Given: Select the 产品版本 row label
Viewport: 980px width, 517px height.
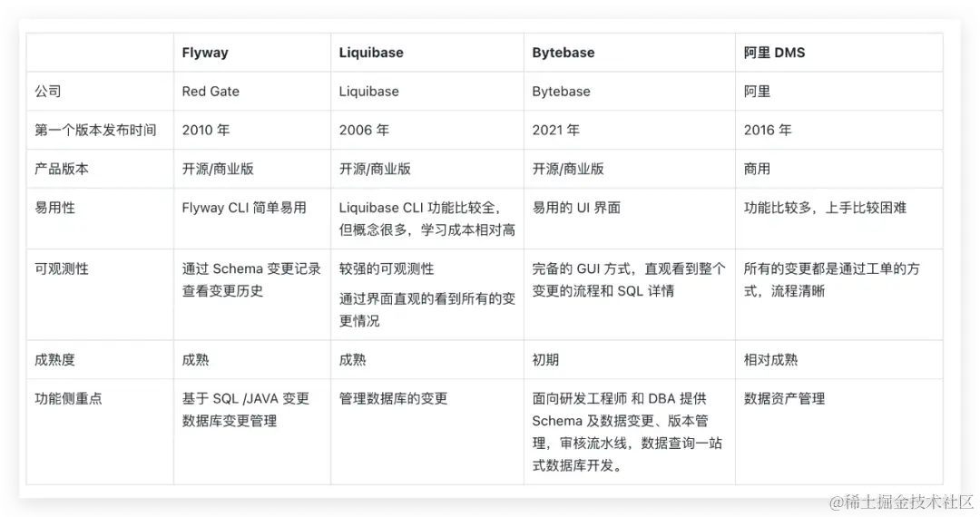Looking at the screenshot, I should [x=62, y=169].
